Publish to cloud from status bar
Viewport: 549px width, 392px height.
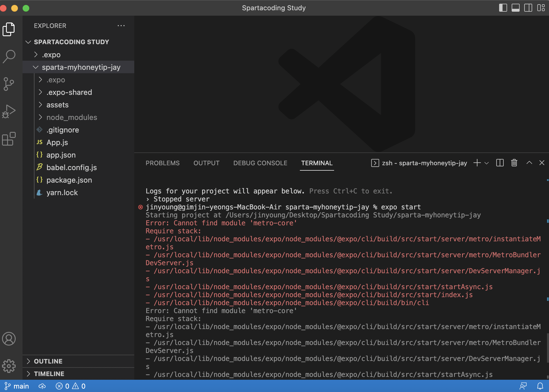[x=42, y=386]
